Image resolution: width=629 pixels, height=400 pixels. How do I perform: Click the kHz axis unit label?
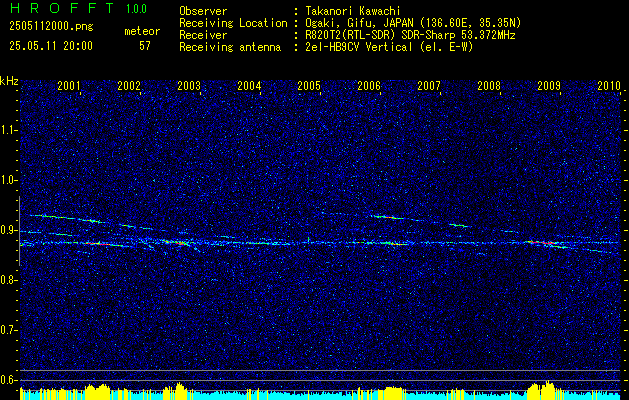coord(9,81)
